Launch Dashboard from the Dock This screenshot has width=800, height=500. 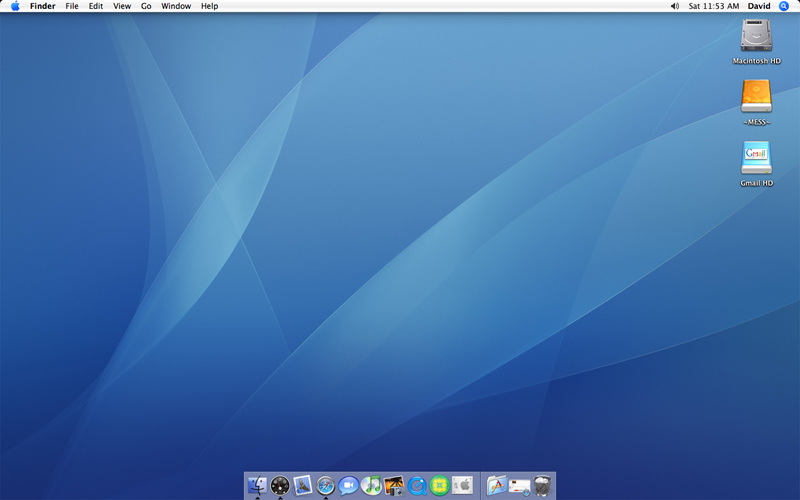tap(280, 486)
